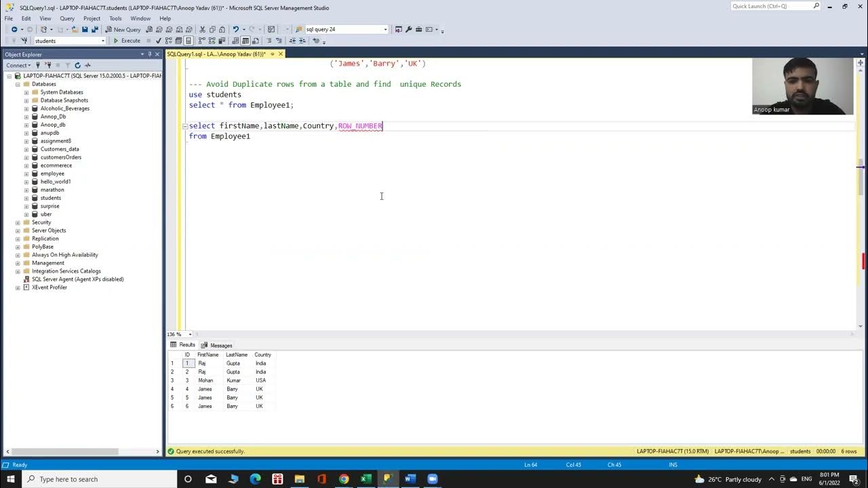Click the Copy icon in toolbar
This screenshot has height=488, width=868.
[212, 30]
